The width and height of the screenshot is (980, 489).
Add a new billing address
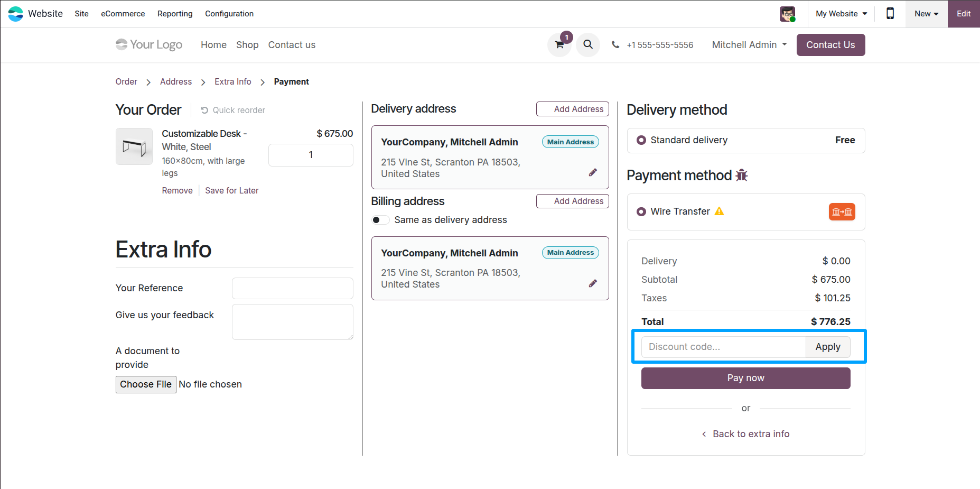click(573, 201)
